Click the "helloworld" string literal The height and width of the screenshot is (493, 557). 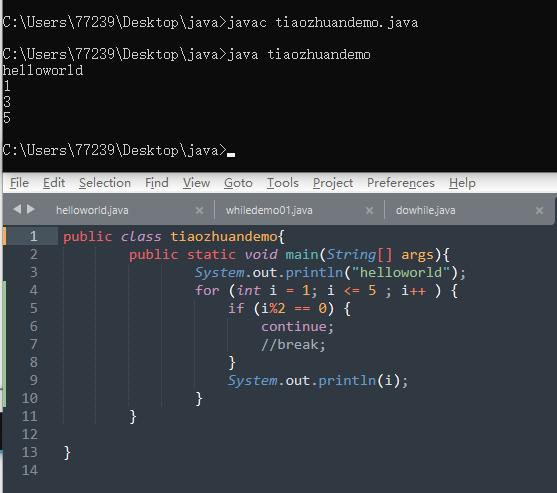tap(401, 272)
